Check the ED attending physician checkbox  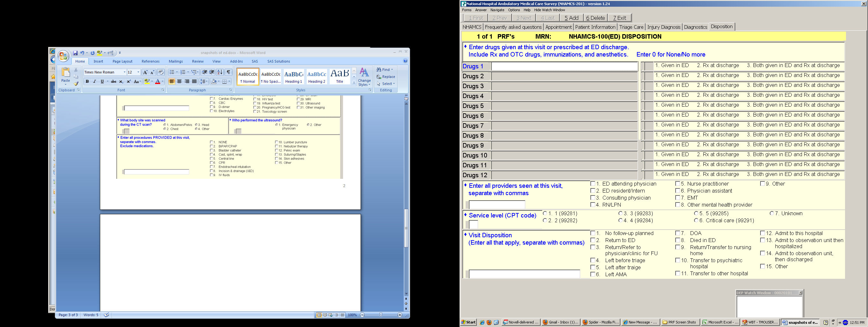click(593, 184)
